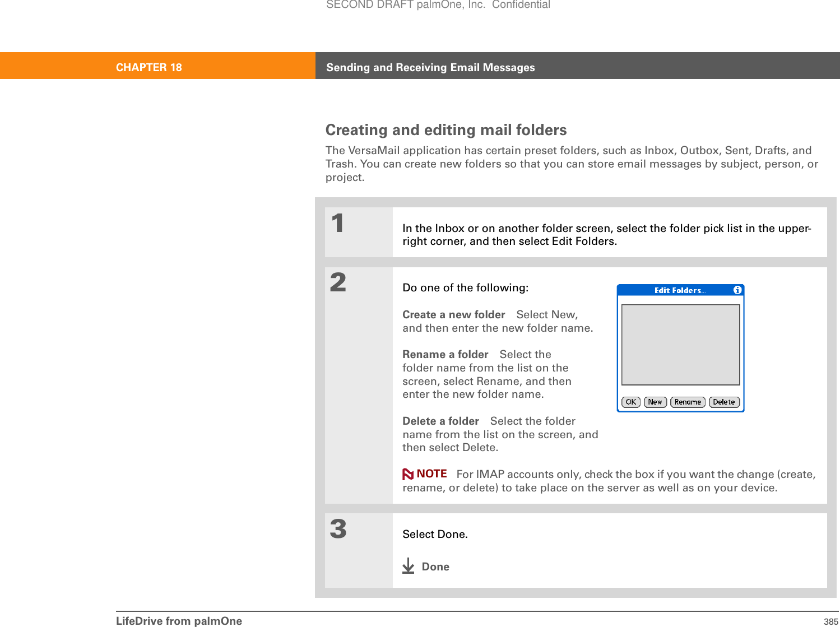Viewport: 840px width, 627px height.
Task: Click the New button in Edit Folders dialog
Action: point(655,402)
